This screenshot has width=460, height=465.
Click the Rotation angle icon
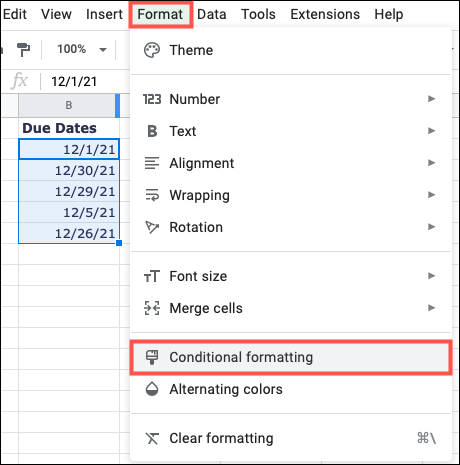152,227
